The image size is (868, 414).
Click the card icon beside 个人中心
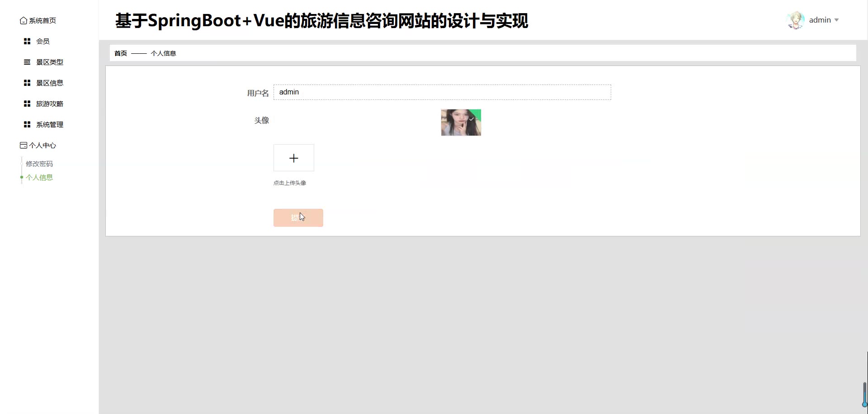24,145
